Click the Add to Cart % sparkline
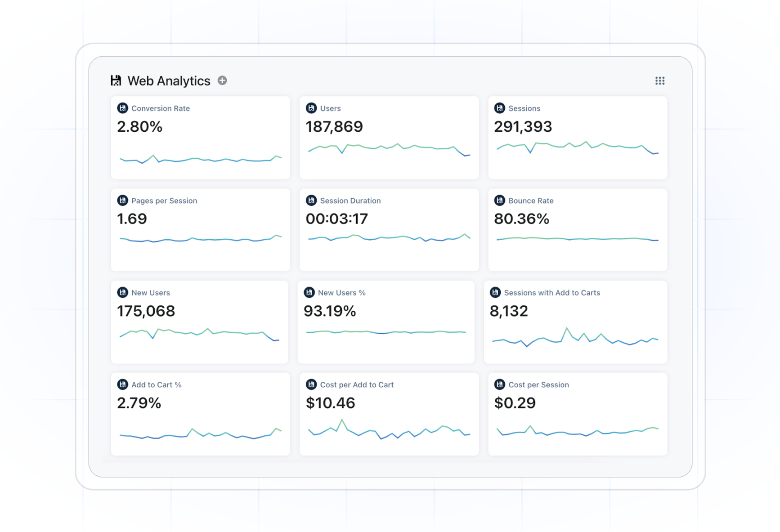 point(201,434)
